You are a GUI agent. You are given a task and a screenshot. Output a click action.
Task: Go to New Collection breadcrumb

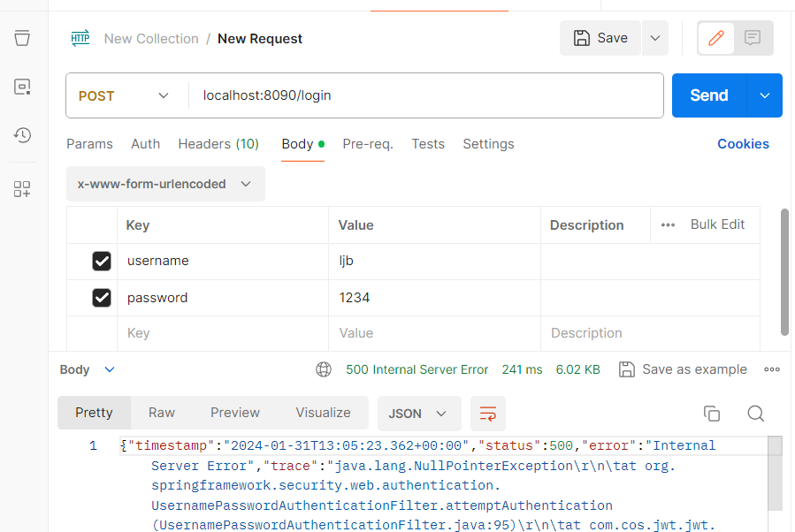tap(151, 39)
